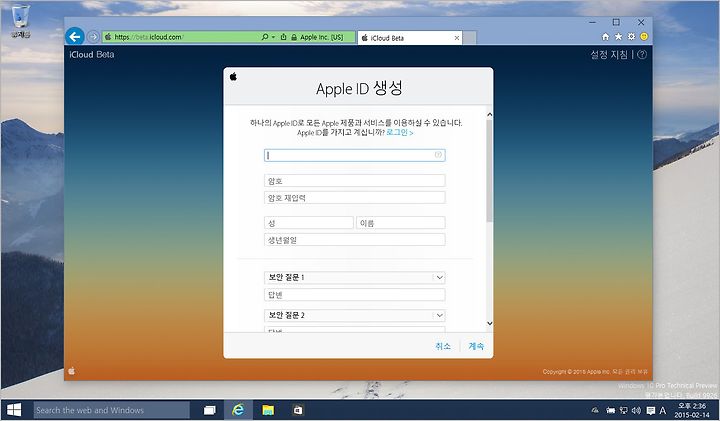Click the Apple logo in the dialog header
Image resolution: width=720 pixels, height=421 pixels.
(233, 77)
